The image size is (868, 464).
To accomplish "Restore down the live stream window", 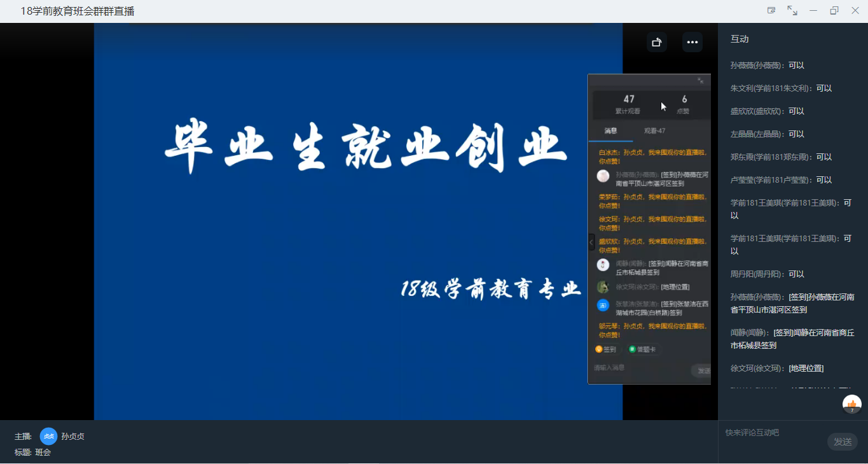I will [834, 11].
